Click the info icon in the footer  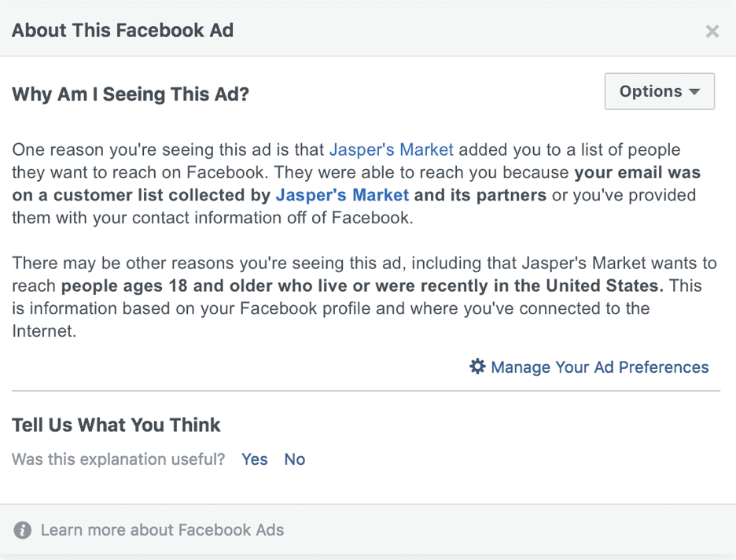tap(23, 530)
